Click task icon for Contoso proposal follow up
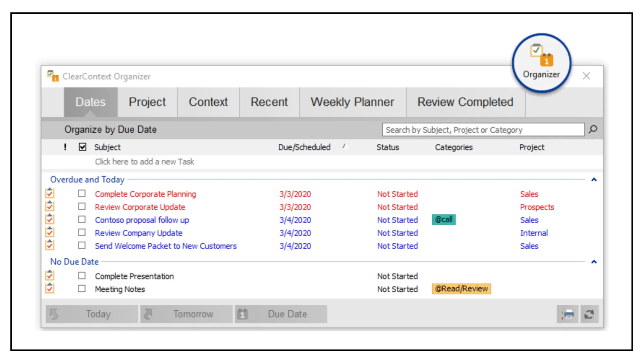Image resolution: width=644 pixels, height=362 pixels. 50,219
